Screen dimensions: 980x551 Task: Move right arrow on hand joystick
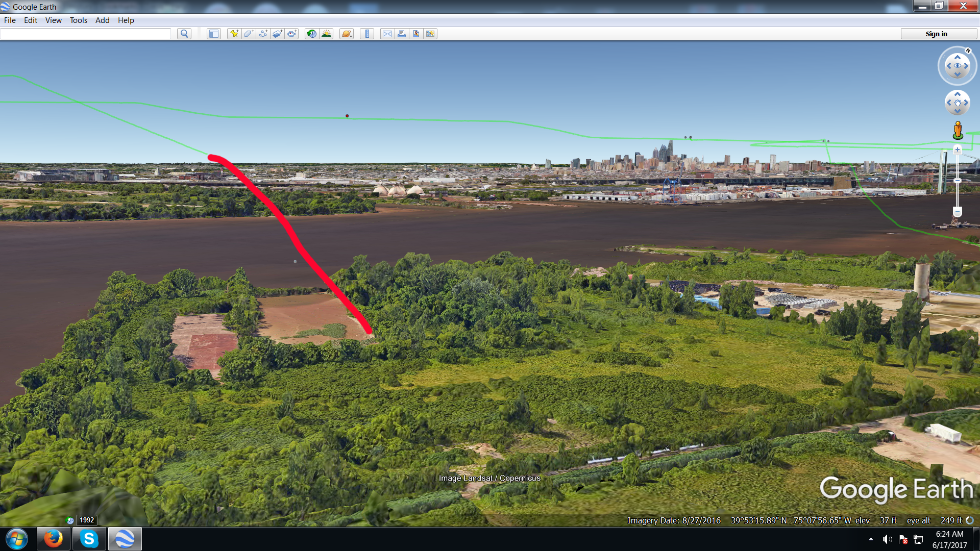(x=966, y=103)
